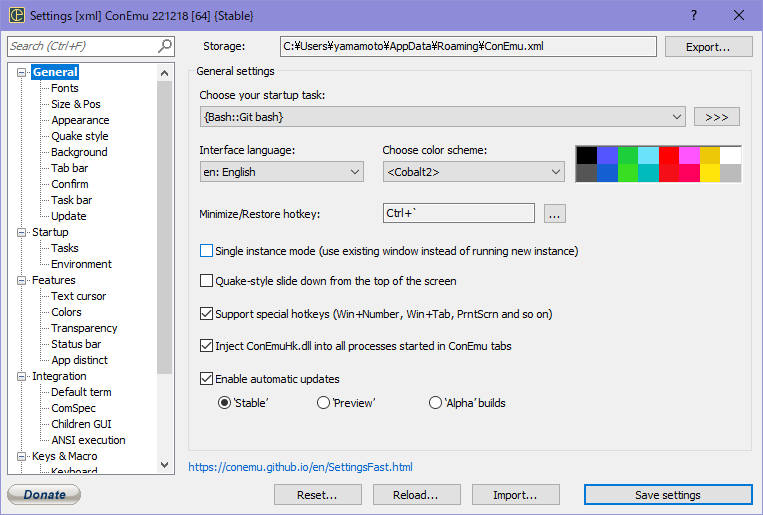This screenshot has width=763, height=515.
Task: Collapse the General tree node
Action: click(21, 72)
